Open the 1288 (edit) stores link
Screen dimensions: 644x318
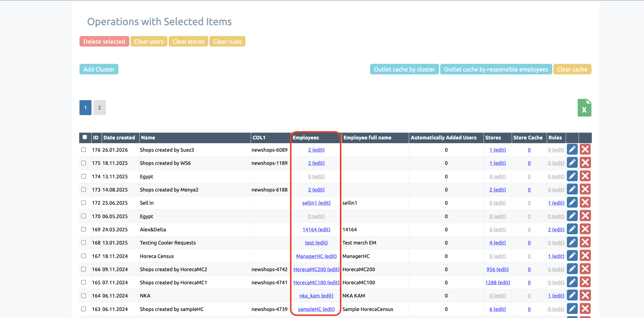coord(497,282)
